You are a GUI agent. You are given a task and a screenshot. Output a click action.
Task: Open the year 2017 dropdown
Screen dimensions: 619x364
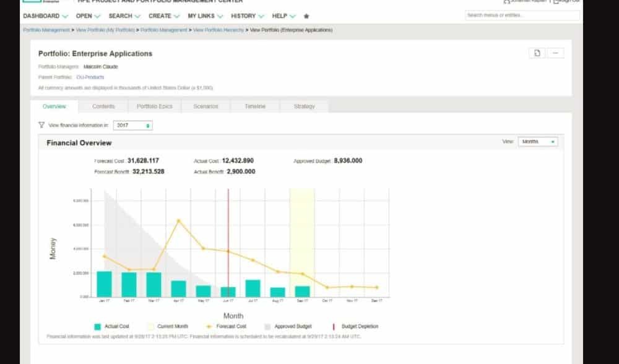pos(133,126)
